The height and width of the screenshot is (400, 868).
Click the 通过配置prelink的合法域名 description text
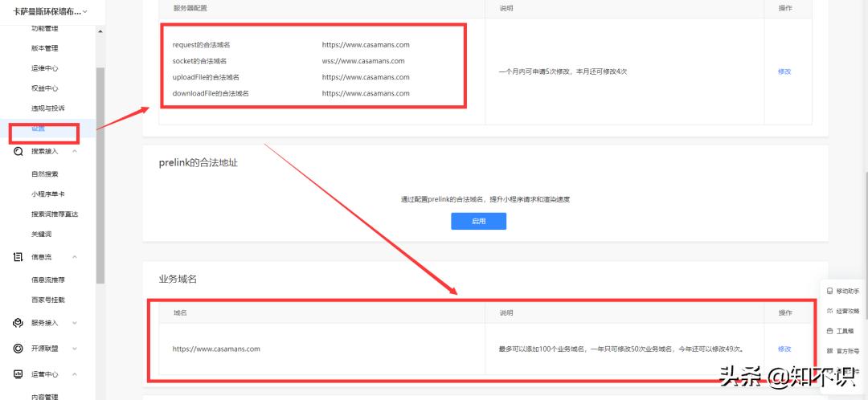point(485,199)
